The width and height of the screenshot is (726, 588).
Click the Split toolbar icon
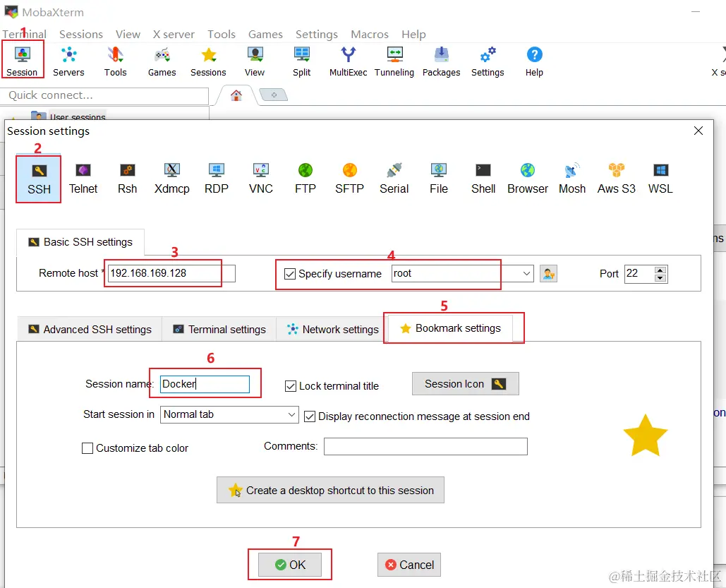(302, 61)
